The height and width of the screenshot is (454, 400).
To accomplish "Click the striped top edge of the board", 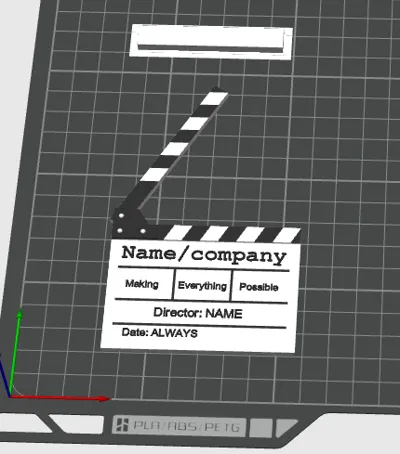I will coord(232,234).
